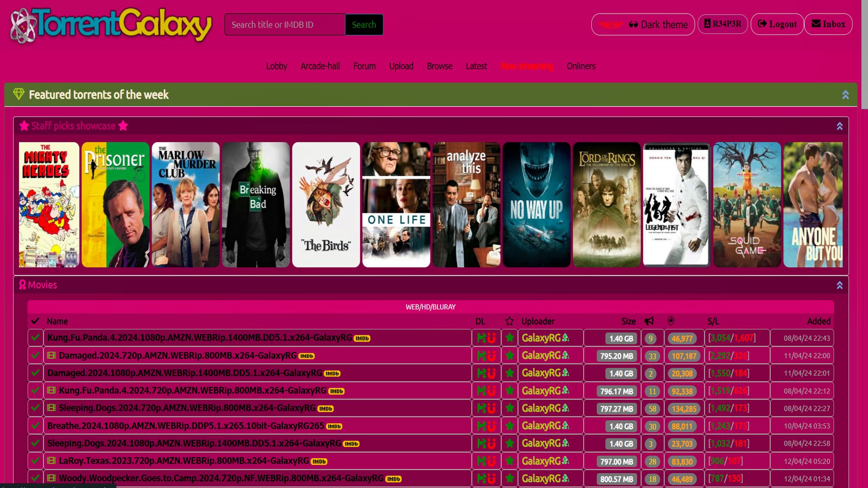Download torrent file for Sleeping.Dogs 1080p
868x488 pixels.
tap(481, 443)
